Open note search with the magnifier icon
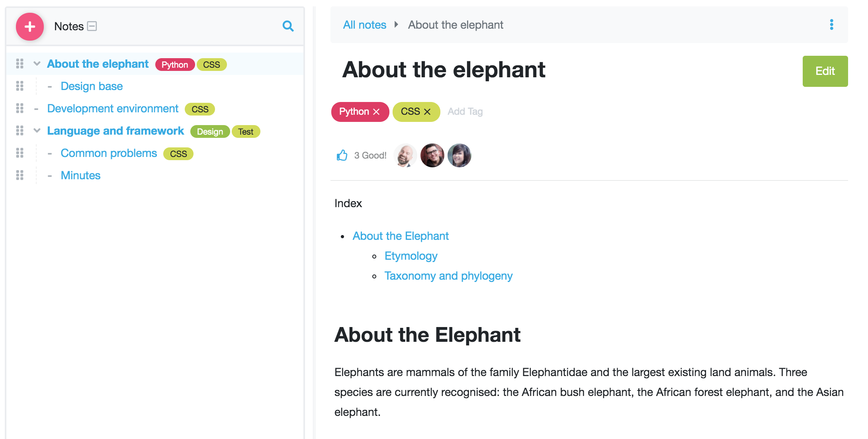 click(x=288, y=26)
